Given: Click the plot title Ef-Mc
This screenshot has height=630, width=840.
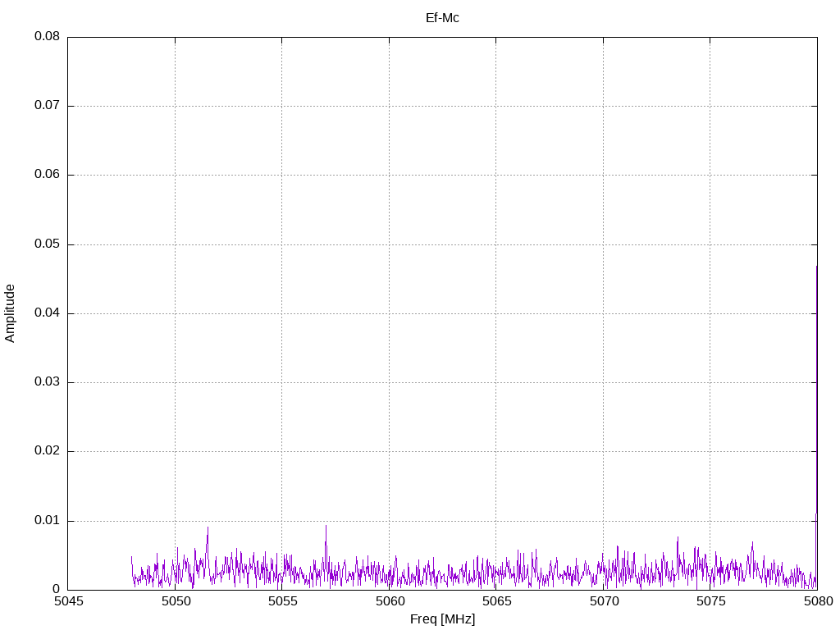Looking at the screenshot, I should [442, 17].
